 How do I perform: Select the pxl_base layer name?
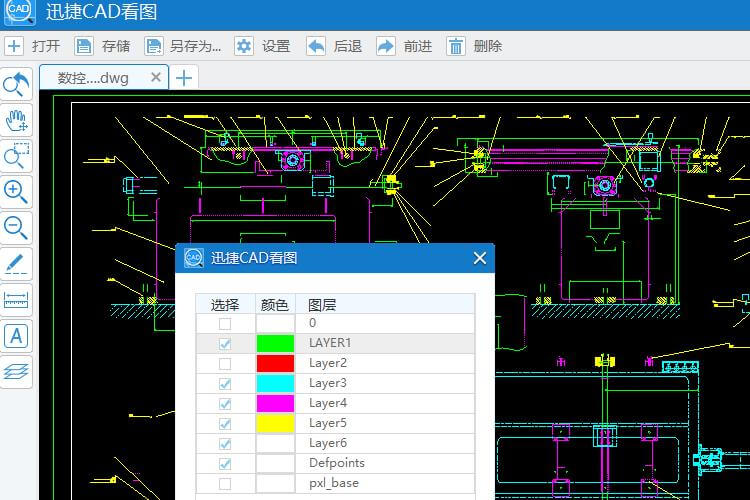[x=334, y=483]
